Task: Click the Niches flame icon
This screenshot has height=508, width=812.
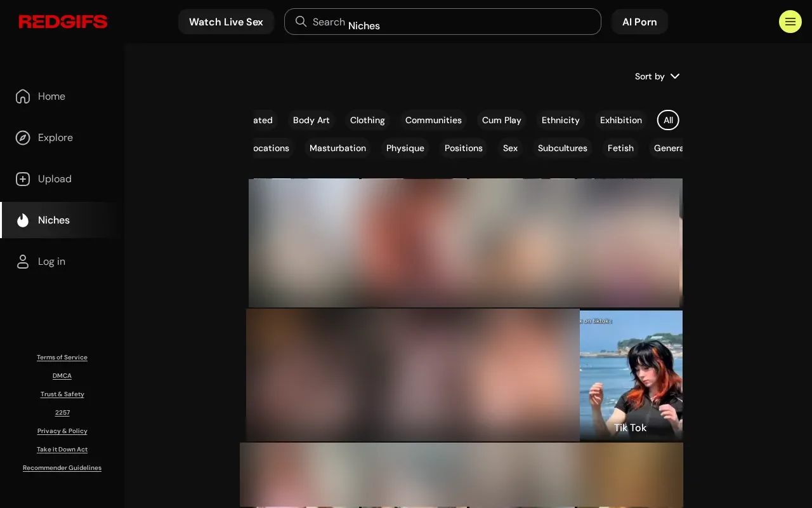Action: point(23,220)
